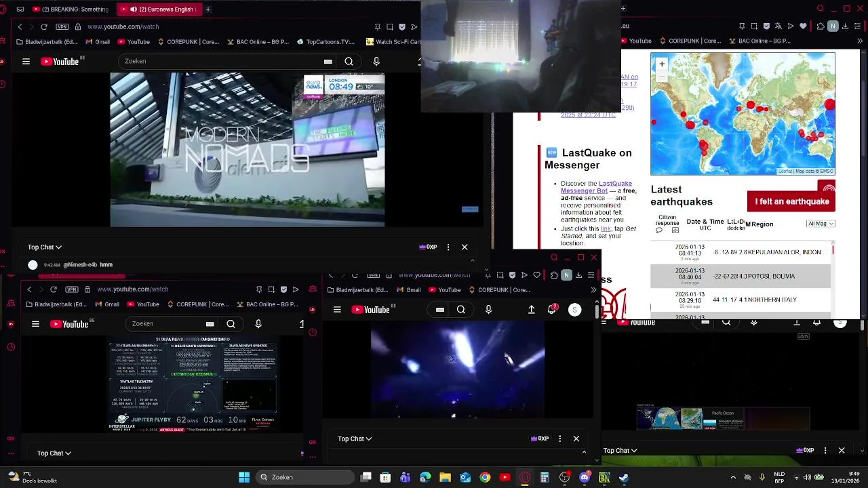Open the Windows Start menu
Image resolution: width=868 pixels, height=488 pixels.
(244, 477)
